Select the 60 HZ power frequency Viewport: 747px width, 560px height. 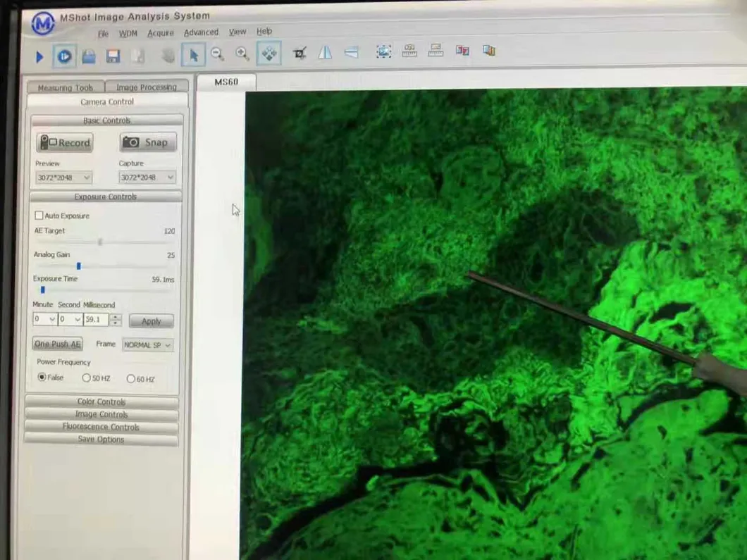(131, 379)
